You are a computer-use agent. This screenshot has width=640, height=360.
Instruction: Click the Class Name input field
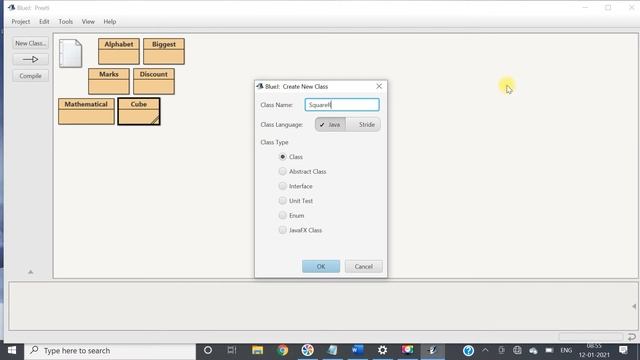[342, 105]
